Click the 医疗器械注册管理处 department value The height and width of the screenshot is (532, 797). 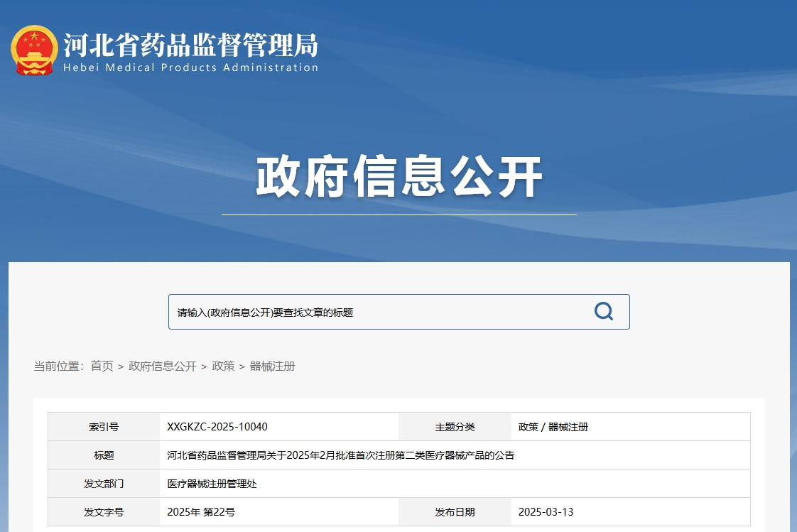pos(212,484)
